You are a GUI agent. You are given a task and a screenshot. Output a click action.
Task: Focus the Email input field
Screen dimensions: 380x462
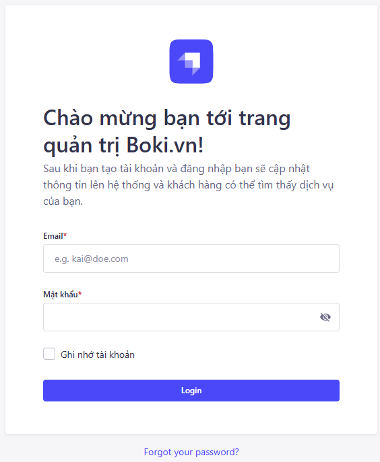(191, 259)
